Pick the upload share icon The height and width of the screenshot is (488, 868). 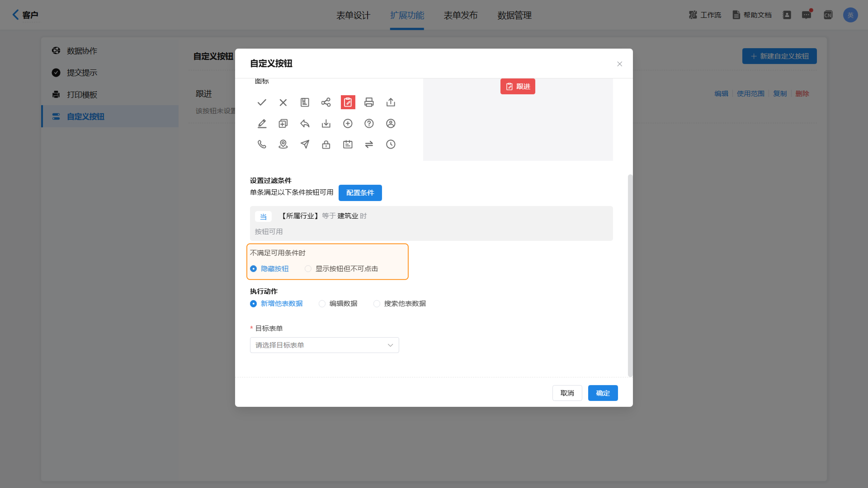click(x=391, y=102)
